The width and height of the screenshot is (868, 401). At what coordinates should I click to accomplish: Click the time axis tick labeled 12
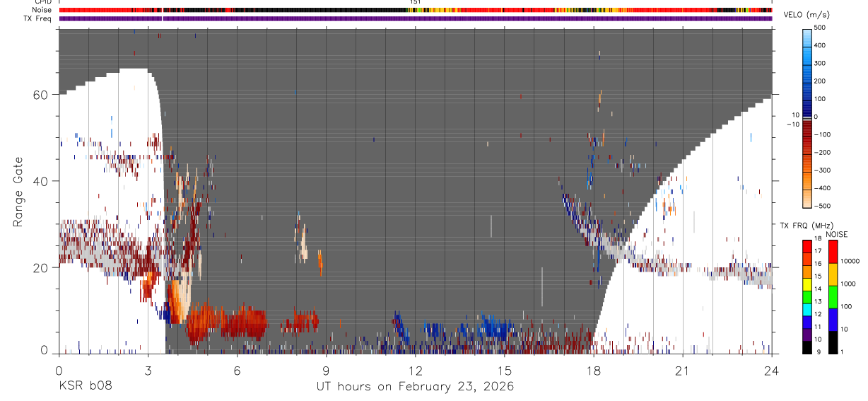(416, 371)
